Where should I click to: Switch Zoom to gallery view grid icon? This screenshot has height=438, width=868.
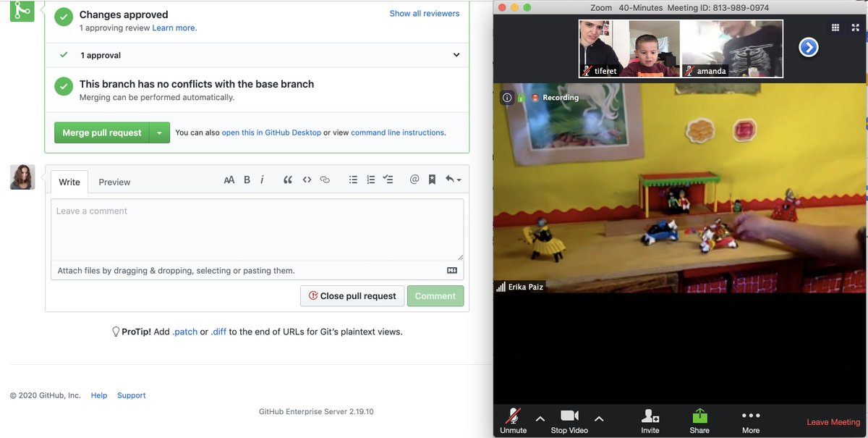pyautogui.click(x=835, y=27)
